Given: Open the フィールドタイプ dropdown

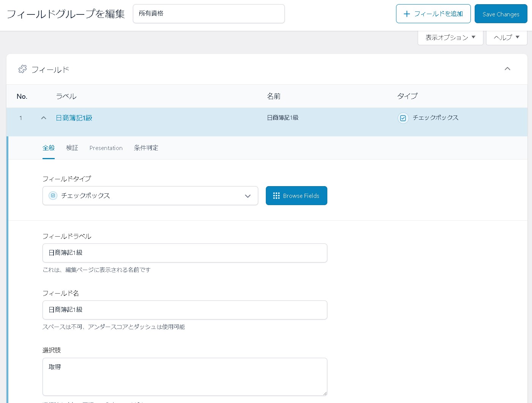Looking at the screenshot, I should point(248,196).
